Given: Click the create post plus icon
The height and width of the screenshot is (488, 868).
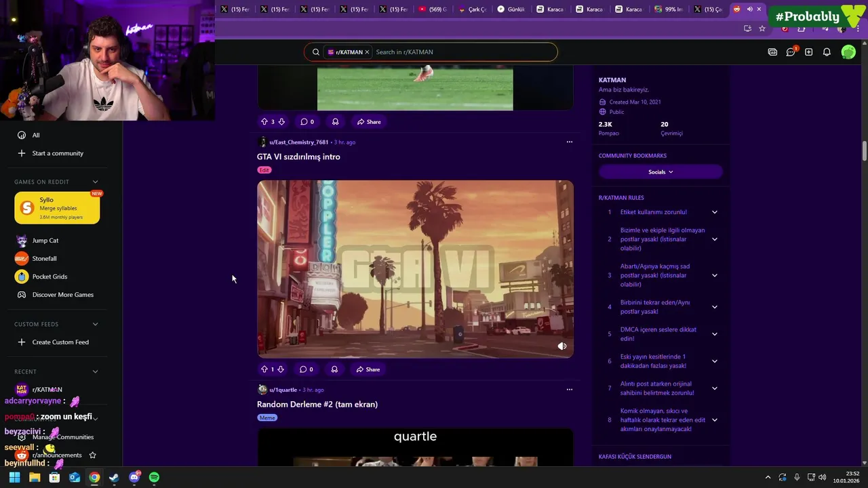Looking at the screenshot, I should click(808, 52).
